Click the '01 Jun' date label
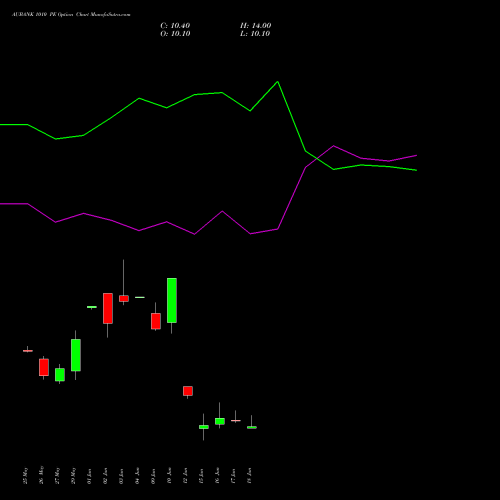Image resolution: width=500 pixels, height=500 pixels. (x=90, y=476)
